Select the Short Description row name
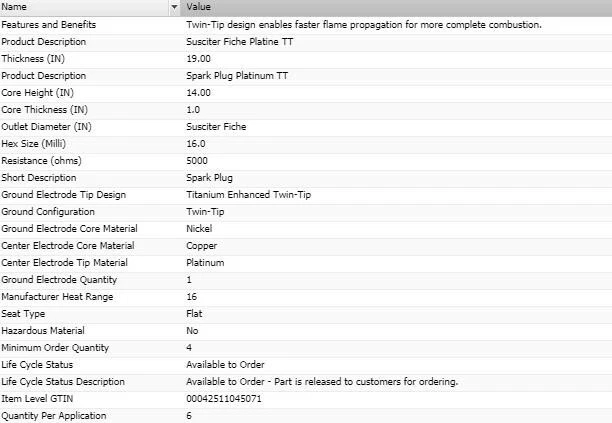Image resolution: width=612 pixels, height=423 pixels. [x=39, y=178]
